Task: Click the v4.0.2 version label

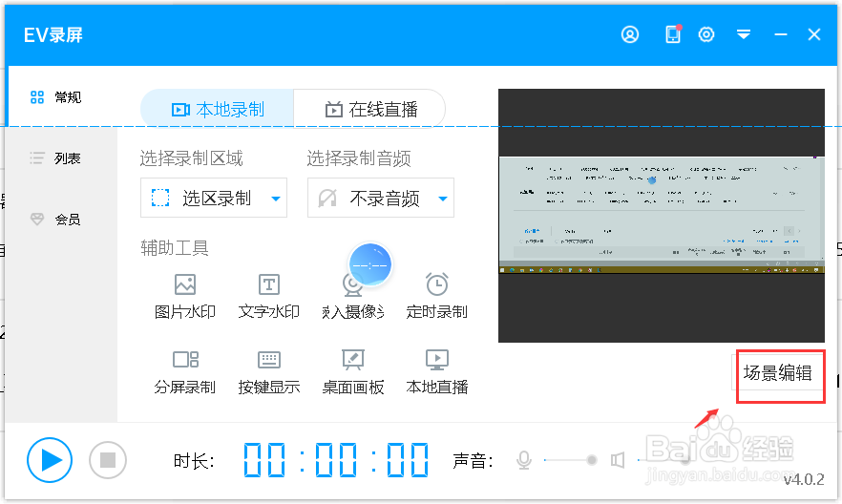Action: (x=804, y=479)
